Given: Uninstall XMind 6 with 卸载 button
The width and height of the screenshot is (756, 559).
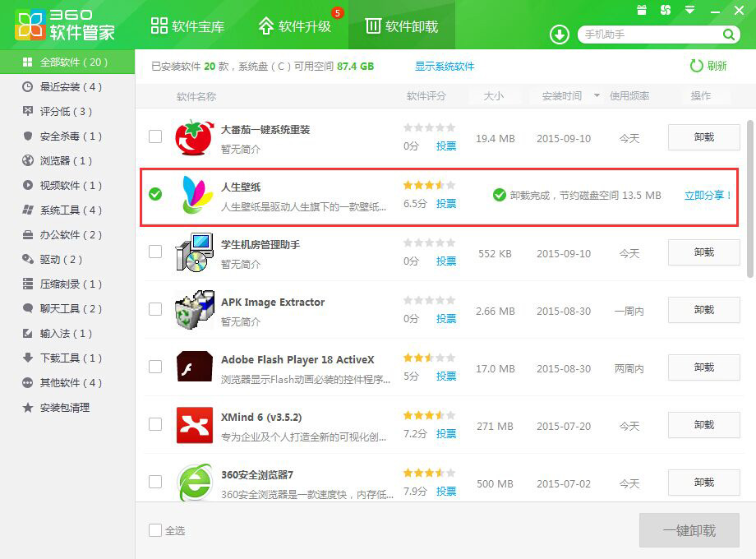Looking at the screenshot, I should click(x=703, y=425).
